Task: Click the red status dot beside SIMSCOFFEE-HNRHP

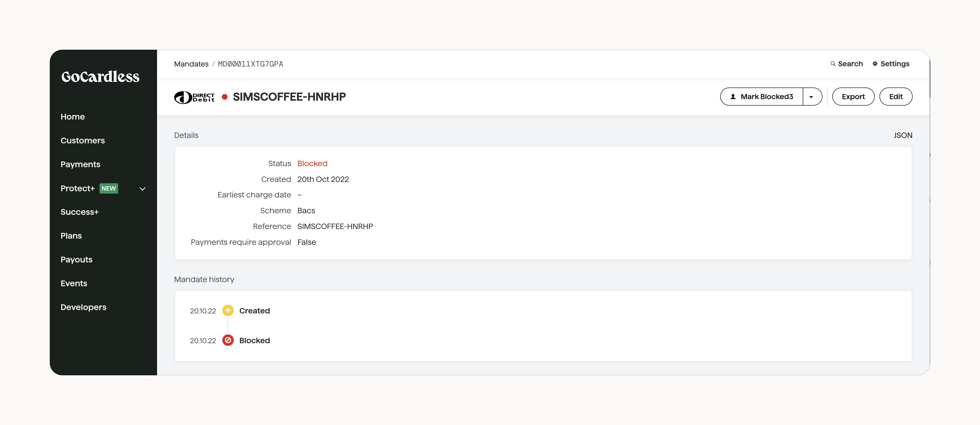Action: tap(224, 97)
